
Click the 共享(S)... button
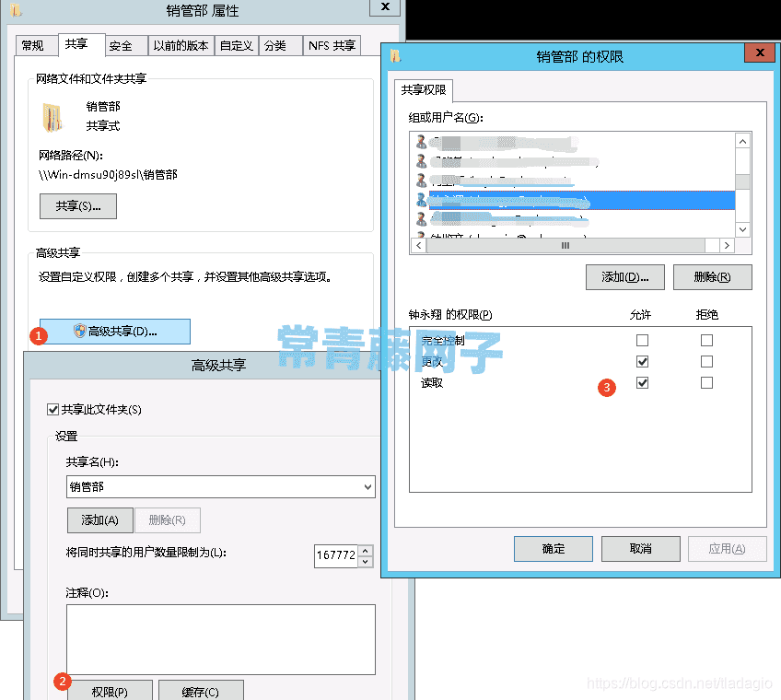[78, 206]
